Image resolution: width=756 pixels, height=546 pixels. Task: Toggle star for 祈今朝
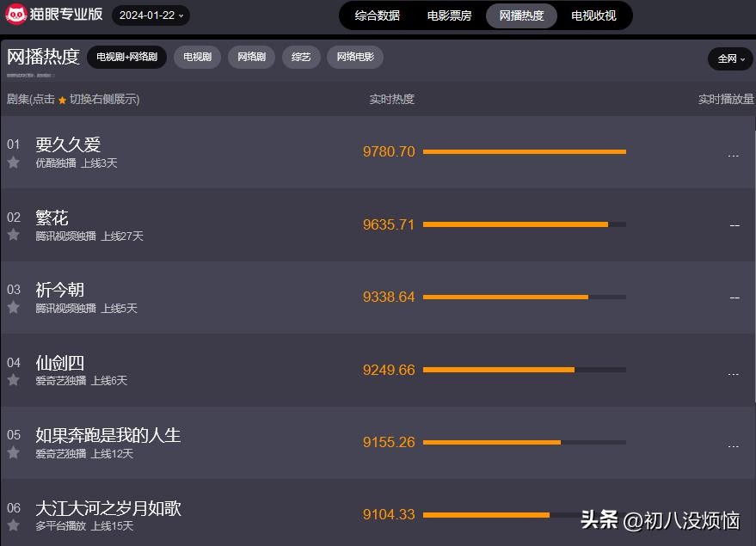14,307
